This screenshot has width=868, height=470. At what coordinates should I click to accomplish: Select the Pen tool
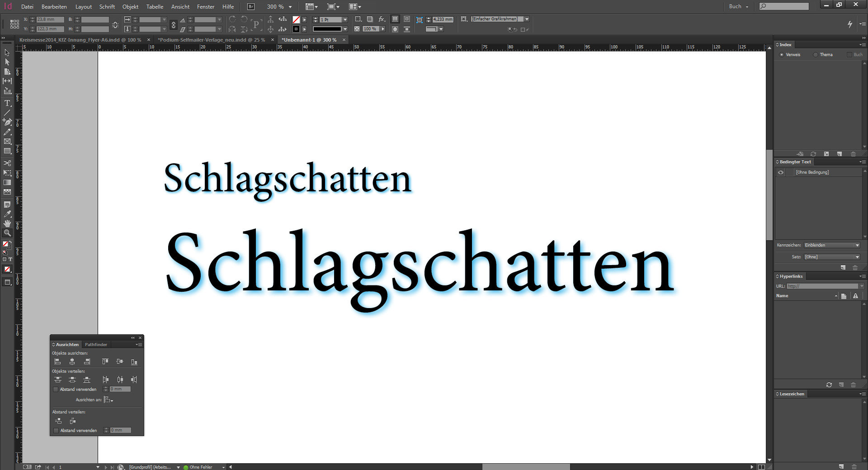7,122
